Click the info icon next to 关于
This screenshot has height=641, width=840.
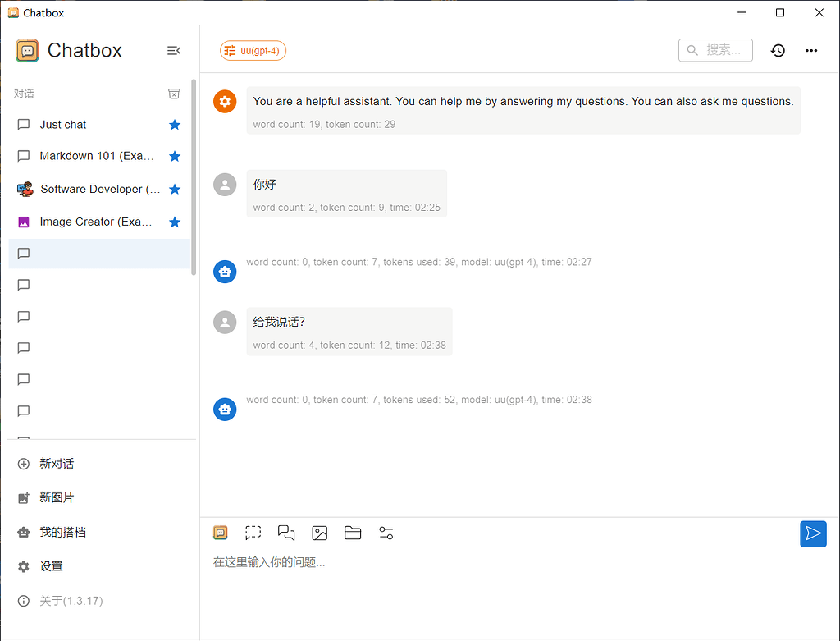click(x=24, y=602)
